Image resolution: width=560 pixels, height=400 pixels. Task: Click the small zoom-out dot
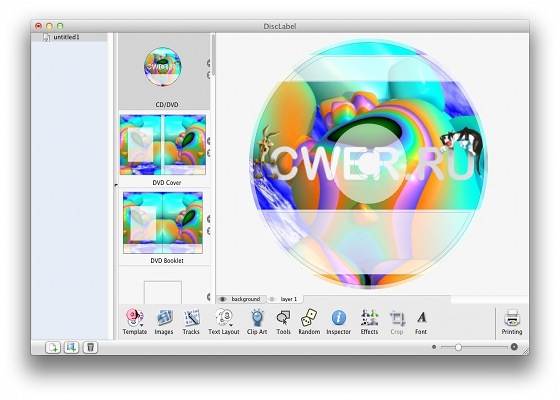tap(434, 347)
